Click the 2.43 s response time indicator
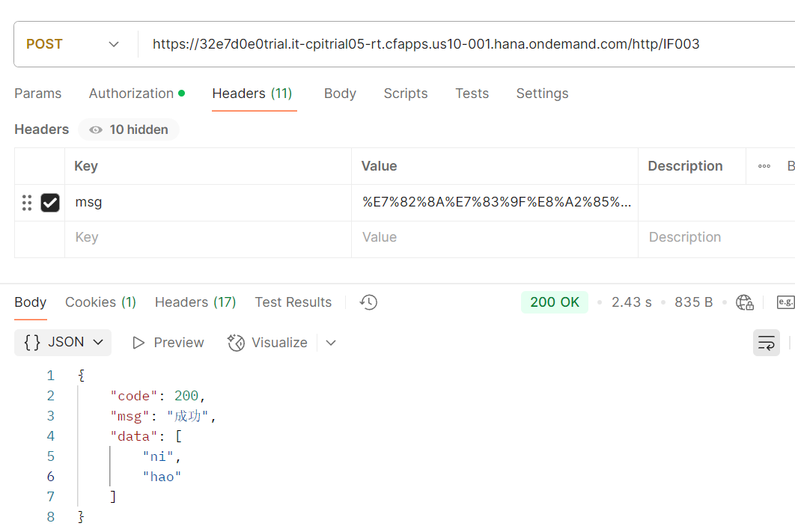 click(x=631, y=302)
